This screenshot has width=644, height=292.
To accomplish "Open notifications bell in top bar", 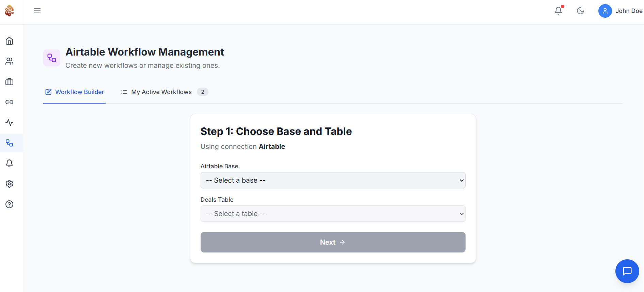I will click(558, 11).
